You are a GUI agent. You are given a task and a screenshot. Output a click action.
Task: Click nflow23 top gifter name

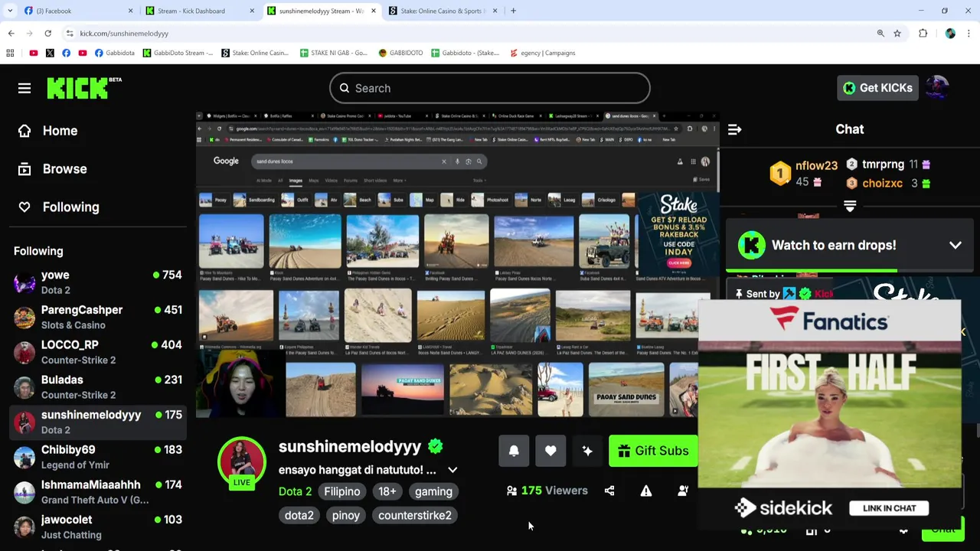(x=816, y=165)
